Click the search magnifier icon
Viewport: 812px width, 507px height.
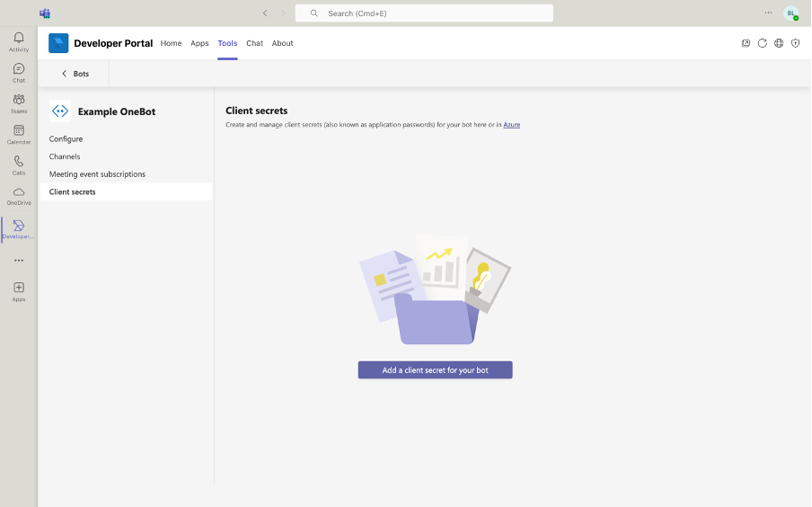coord(313,13)
